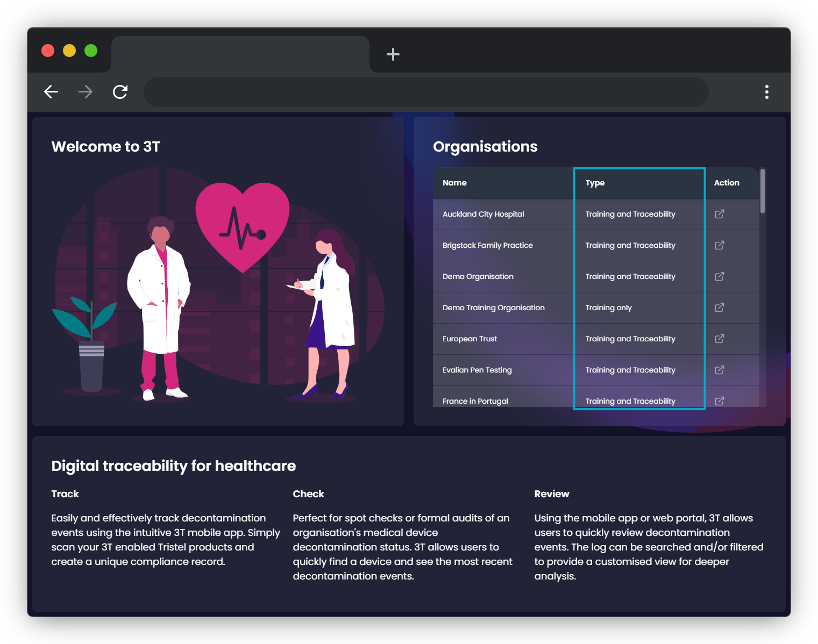The image size is (818, 644).
Task: Select the Demo Organisation name cell
Action: click(x=503, y=276)
